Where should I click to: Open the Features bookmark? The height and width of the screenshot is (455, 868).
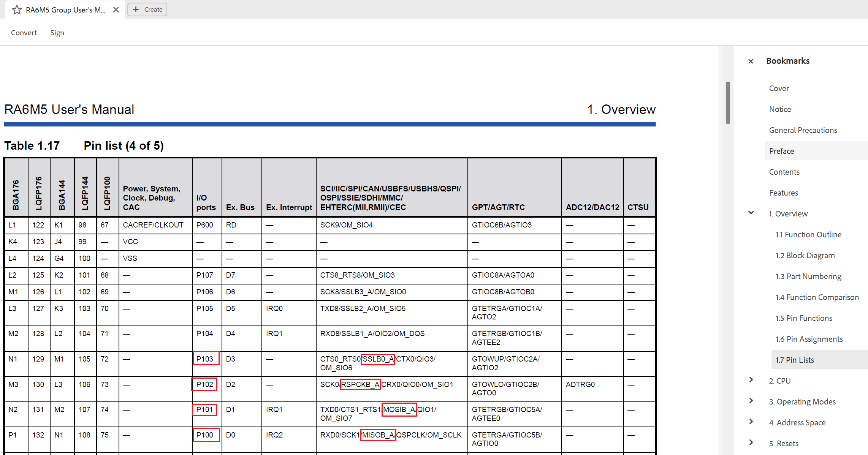pos(784,193)
